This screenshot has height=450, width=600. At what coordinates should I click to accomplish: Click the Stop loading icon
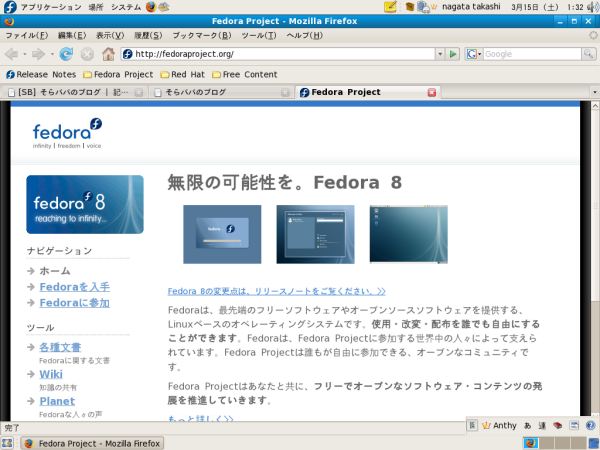[87, 54]
